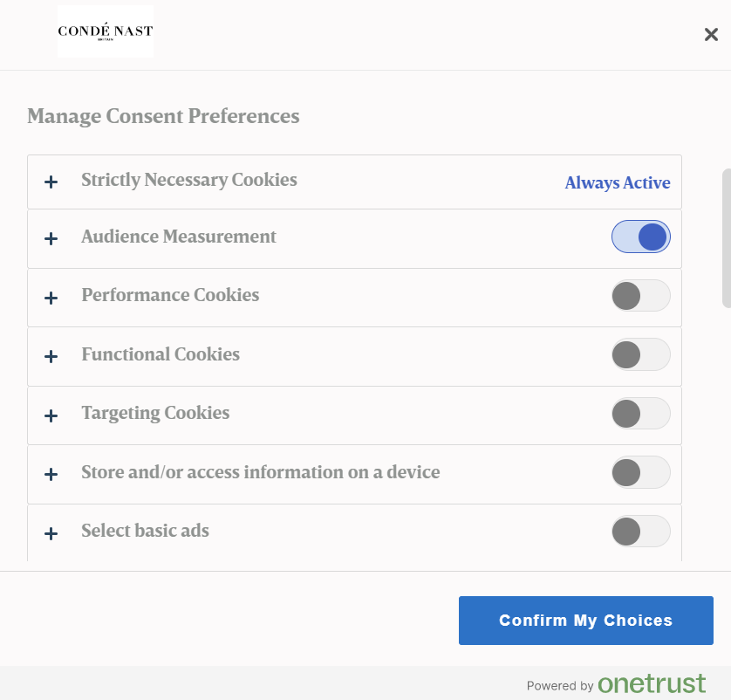Click the Confirm My Choices button
731x700 pixels.
pyautogui.click(x=585, y=621)
